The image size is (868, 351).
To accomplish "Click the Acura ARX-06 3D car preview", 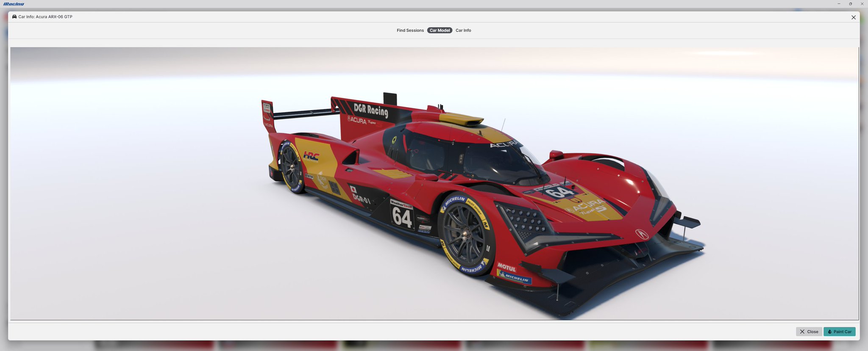I will [x=434, y=183].
